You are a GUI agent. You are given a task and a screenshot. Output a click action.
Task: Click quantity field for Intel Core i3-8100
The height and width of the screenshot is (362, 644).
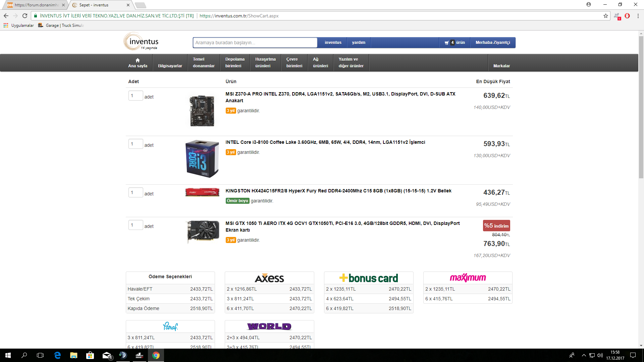click(x=136, y=144)
